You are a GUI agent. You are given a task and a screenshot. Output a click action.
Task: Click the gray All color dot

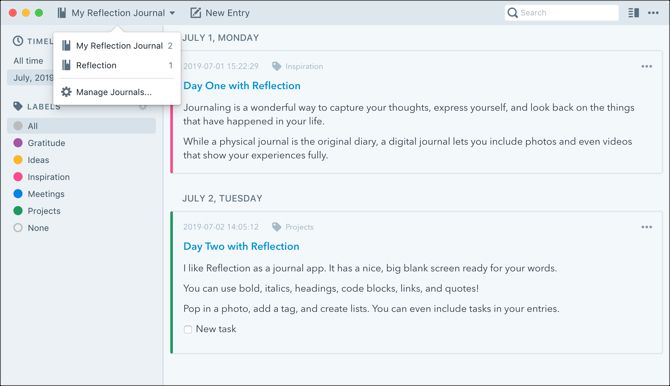tap(18, 126)
